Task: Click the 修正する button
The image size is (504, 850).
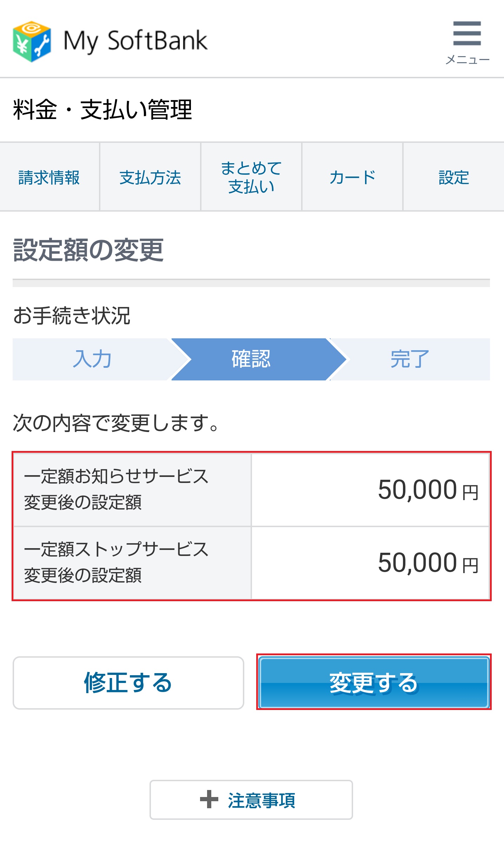Action: point(128,683)
